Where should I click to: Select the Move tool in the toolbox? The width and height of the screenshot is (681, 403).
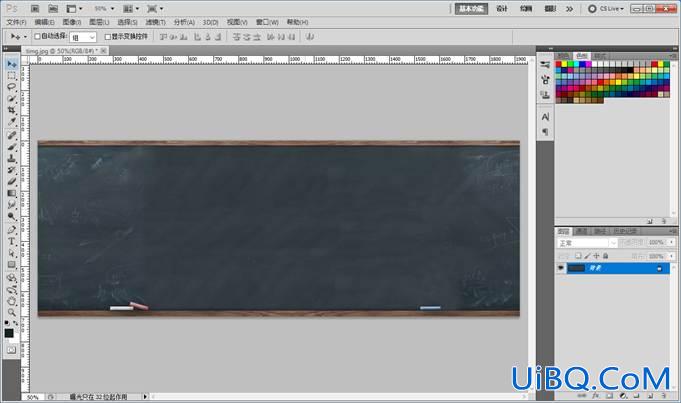pyautogui.click(x=12, y=64)
